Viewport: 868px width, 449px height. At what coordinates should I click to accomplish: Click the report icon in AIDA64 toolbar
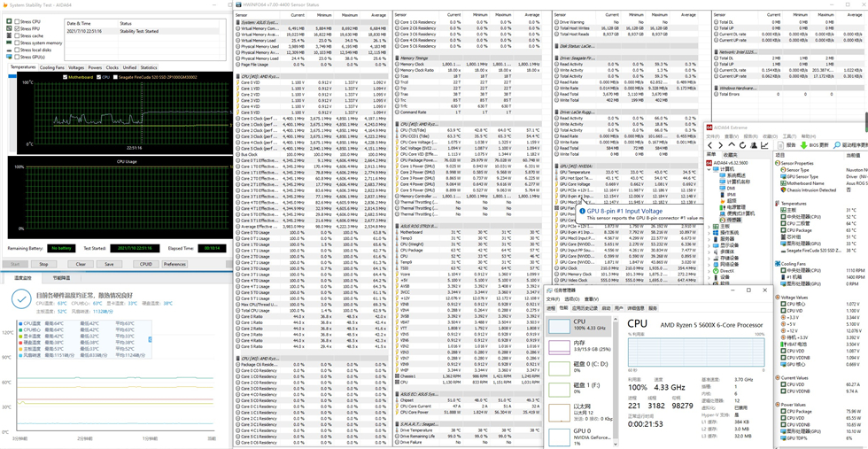coord(780,145)
